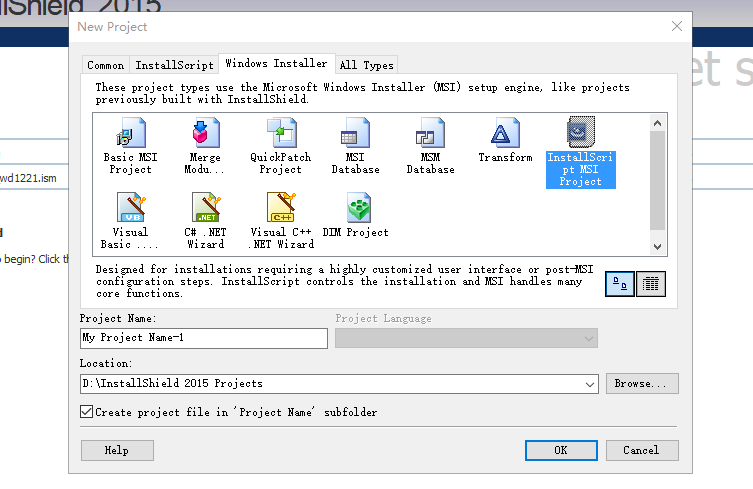Click the OK button
753x489 pixels.
click(x=561, y=451)
